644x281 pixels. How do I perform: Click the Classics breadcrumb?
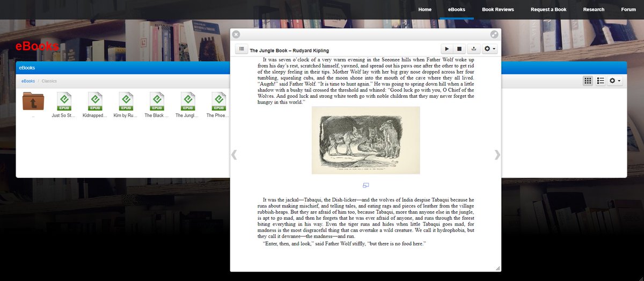click(x=49, y=81)
